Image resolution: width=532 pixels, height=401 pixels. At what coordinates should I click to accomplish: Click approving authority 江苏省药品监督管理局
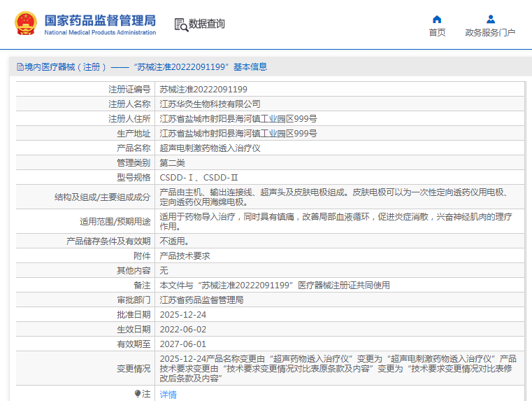pos(201,300)
